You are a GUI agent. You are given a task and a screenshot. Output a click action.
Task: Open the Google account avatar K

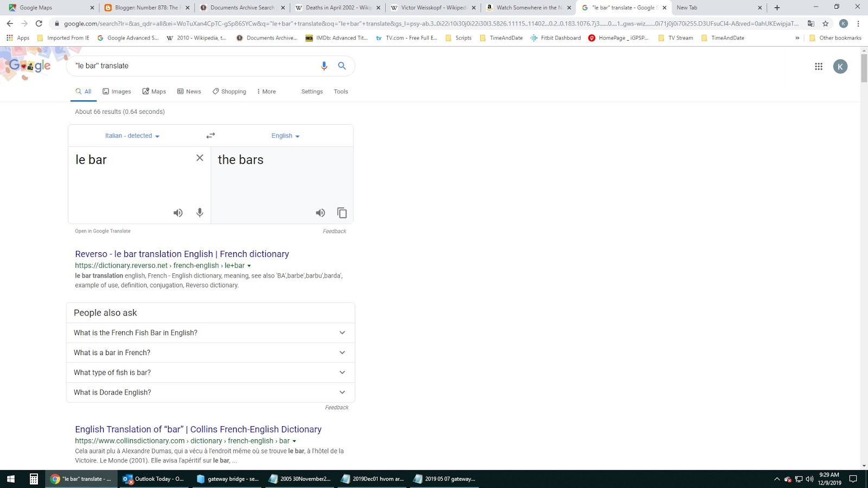point(840,67)
